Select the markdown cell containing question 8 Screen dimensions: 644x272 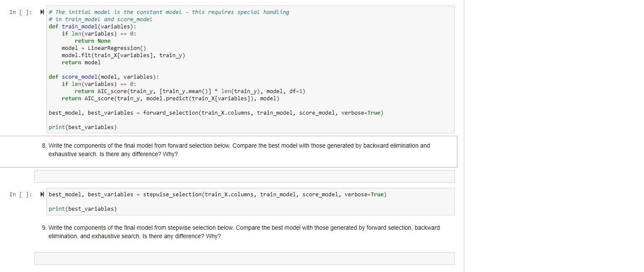point(239,150)
